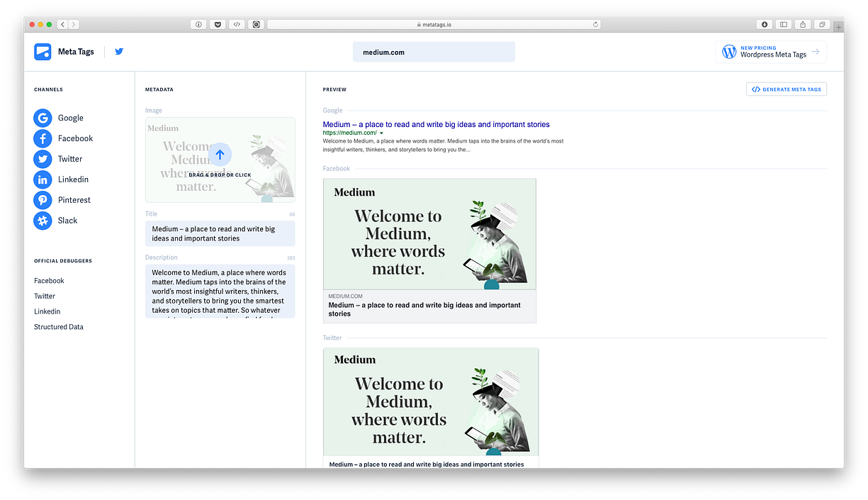The height and width of the screenshot is (500, 868).
Task: Click the Google preview title link
Action: (x=436, y=125)
